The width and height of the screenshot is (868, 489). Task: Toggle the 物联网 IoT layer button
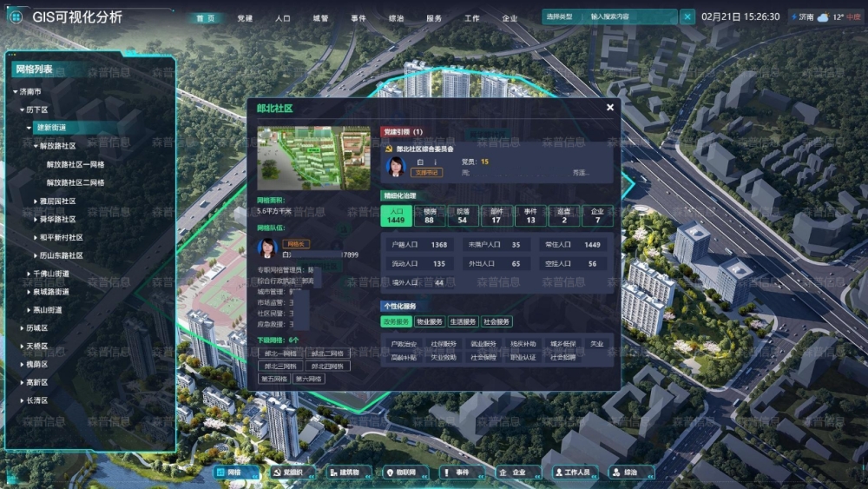pos(404,472)
